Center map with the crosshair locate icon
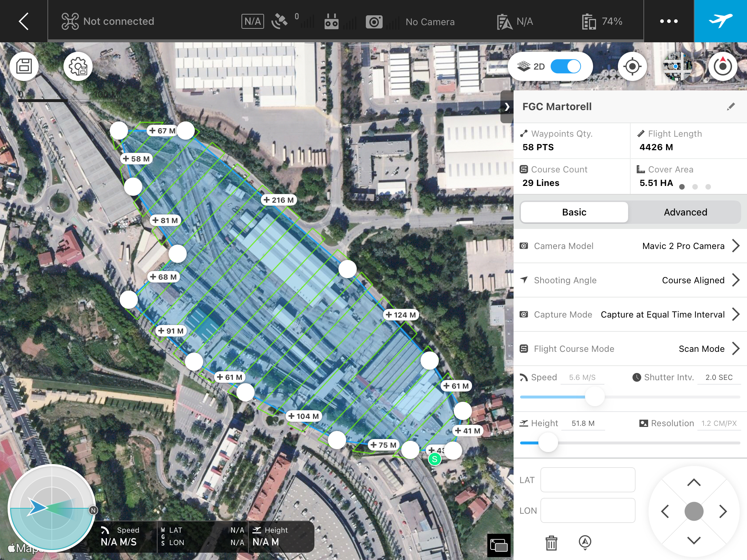Viewport: 747px width, 560px height. point(632,67)
